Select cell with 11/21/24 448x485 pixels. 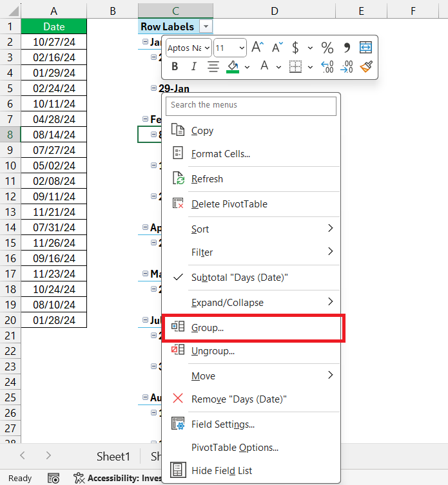pyautogui.click(x=54, y=212)
